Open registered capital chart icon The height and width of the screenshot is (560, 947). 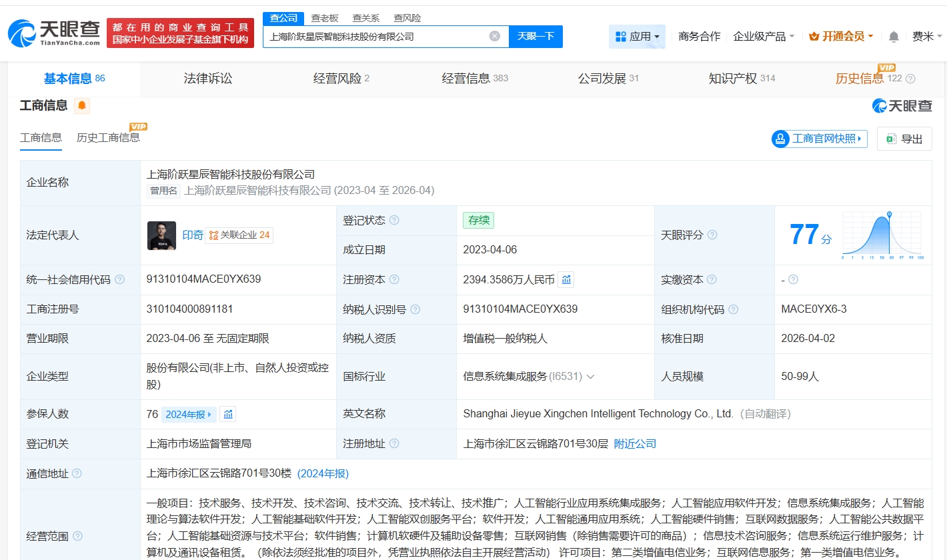566,280
